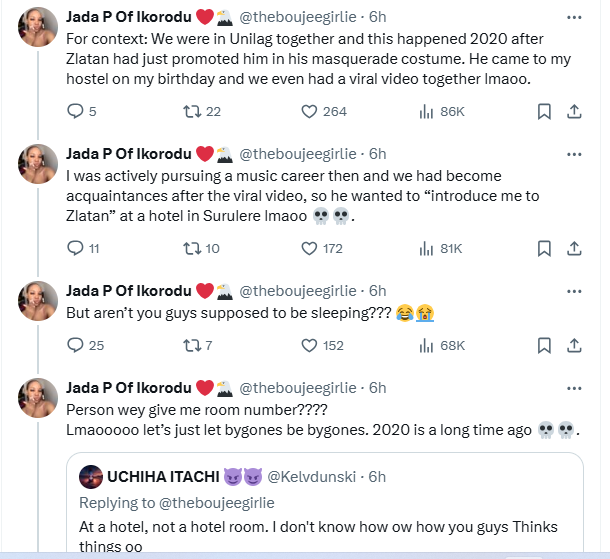The width and height of the screenshot is (610, 559).
Task: Reply to the music career tweet
Action: pyautogui.click(x=76, y=248)
